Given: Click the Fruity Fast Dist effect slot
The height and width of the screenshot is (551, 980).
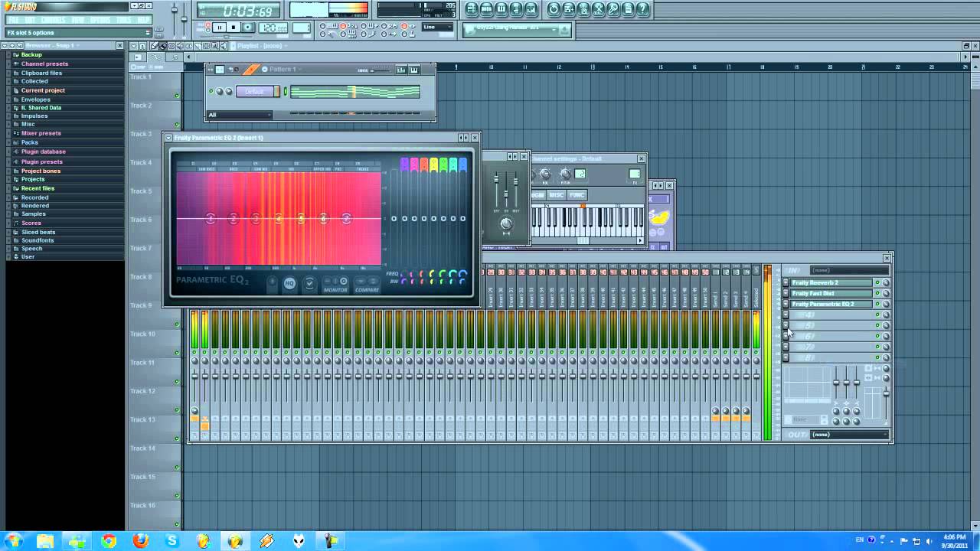Looking at the screenshot, I should point(831,294).
